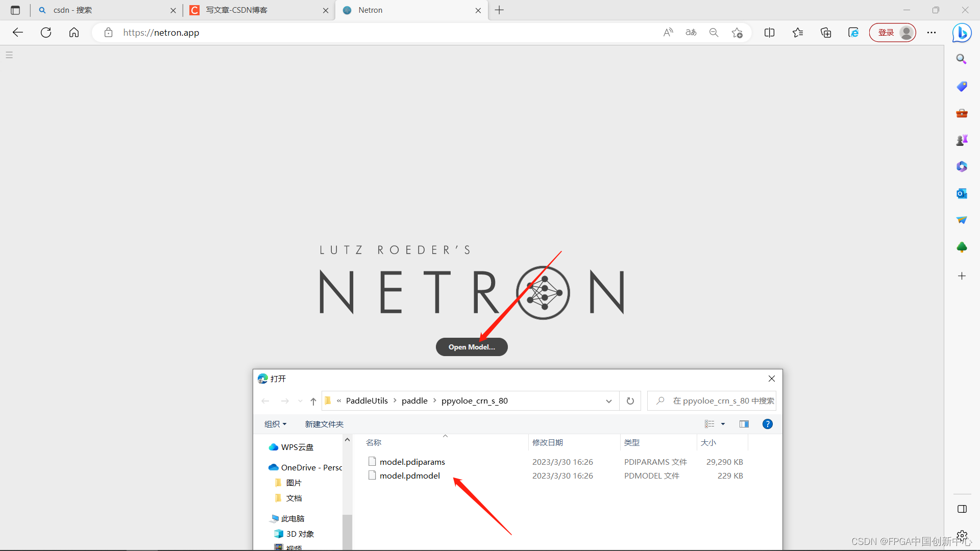This screenshot has width=980, height=551.
Task: Toggle the preview pane
Action: pos(744,424)
